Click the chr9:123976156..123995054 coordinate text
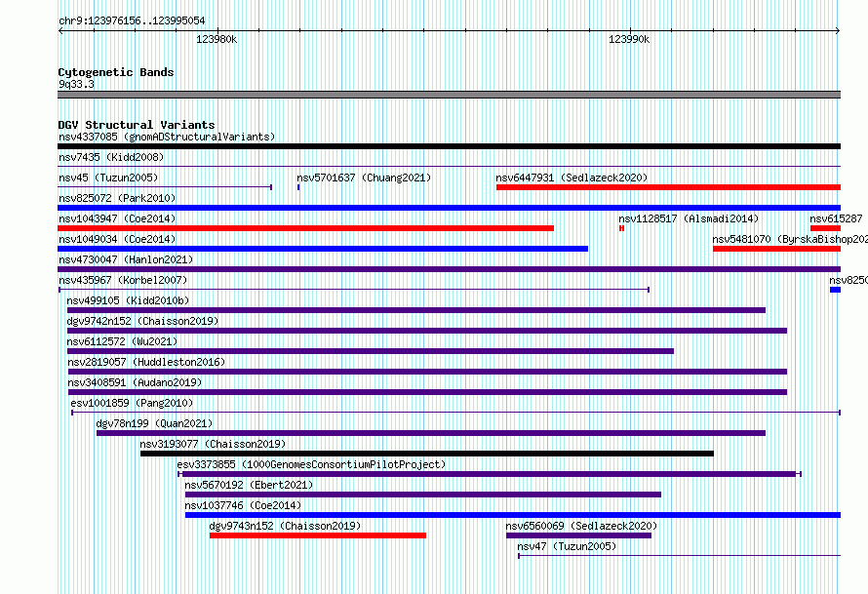The image size is (868, 594). point(132,20)
